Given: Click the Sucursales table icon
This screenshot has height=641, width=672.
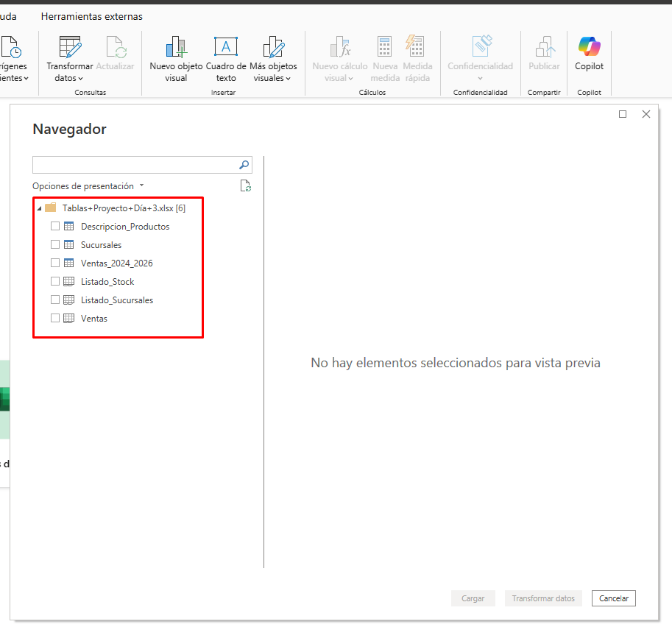Looking at the screenshot, I should point(68,245).
